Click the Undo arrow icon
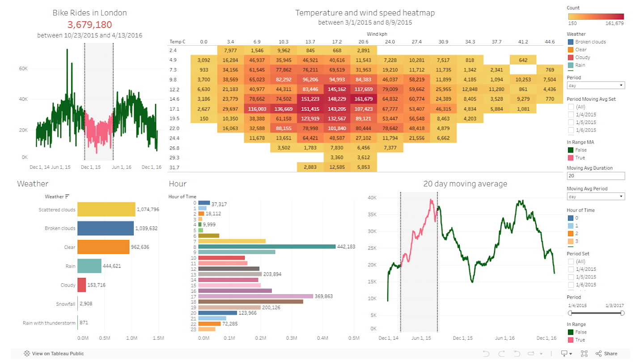 tap(486, 354)
